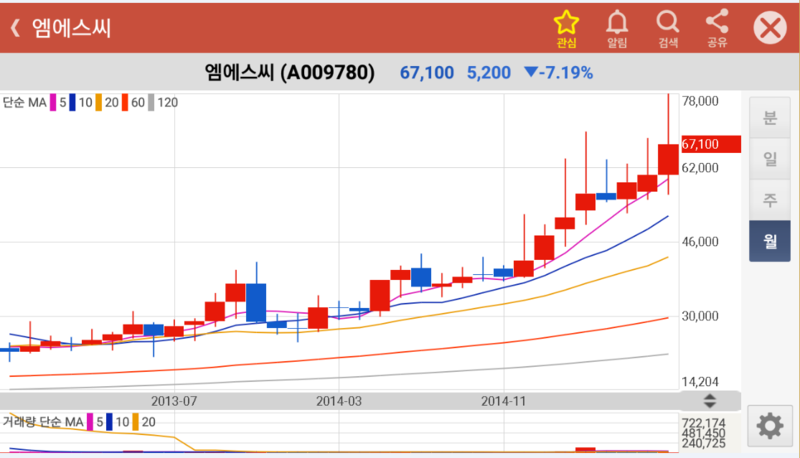This screenshot has width=800, height=458.
Task: Tap the gray MA 120 legend swatch
Action: [152, 102]
